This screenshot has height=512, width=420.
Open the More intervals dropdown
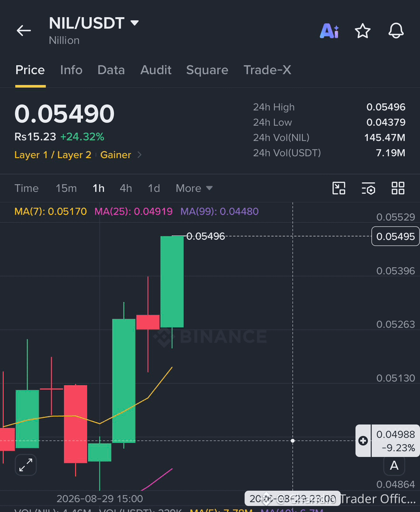click(x=194, y=188)
